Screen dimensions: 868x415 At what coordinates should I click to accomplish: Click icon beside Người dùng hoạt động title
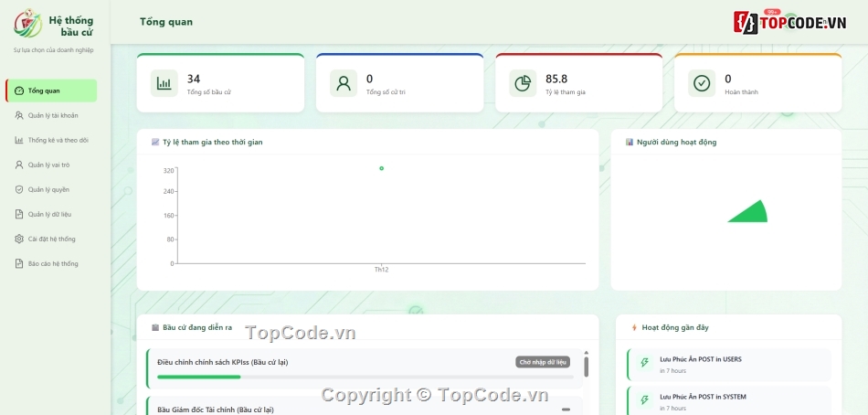coord(630,143)
